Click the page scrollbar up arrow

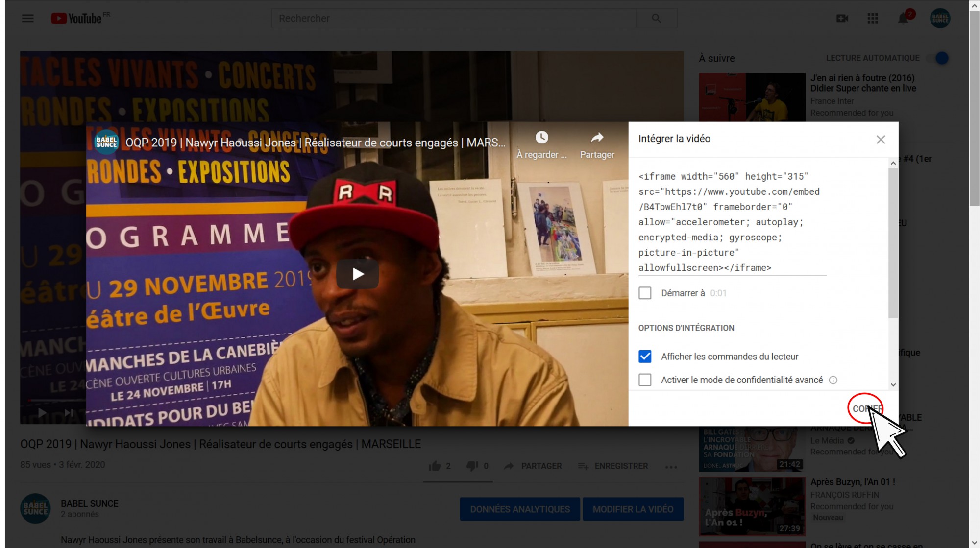tap(974, 5)
